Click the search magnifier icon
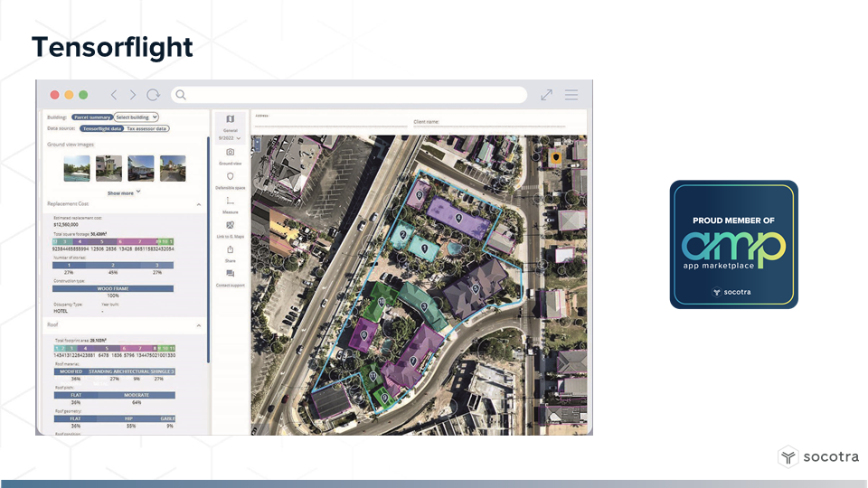This screenshot has height=488, width=868. [181, 95]
